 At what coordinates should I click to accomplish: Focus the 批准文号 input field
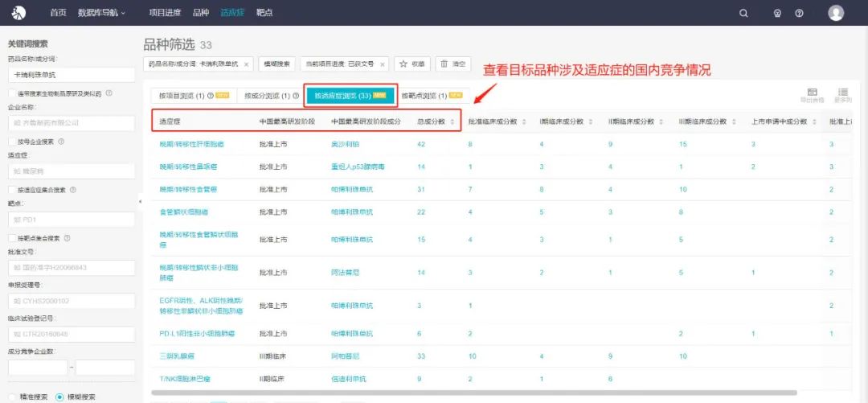pos(72,268)
